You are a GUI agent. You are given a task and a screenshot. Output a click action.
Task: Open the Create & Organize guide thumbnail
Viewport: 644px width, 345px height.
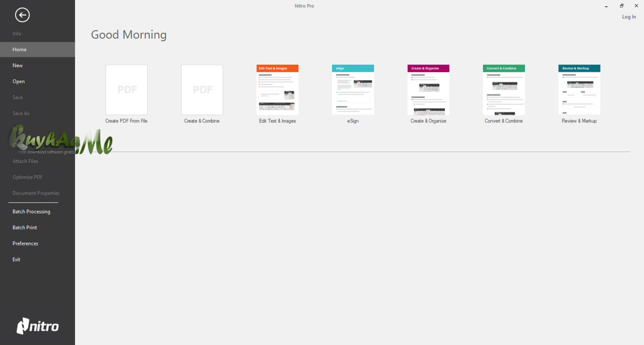pos(428,90)
